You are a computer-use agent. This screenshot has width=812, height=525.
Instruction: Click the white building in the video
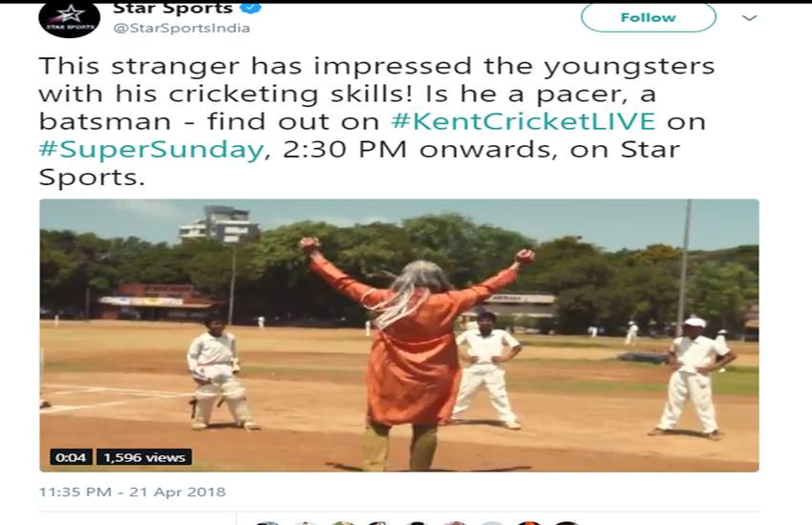pos(219,224)
